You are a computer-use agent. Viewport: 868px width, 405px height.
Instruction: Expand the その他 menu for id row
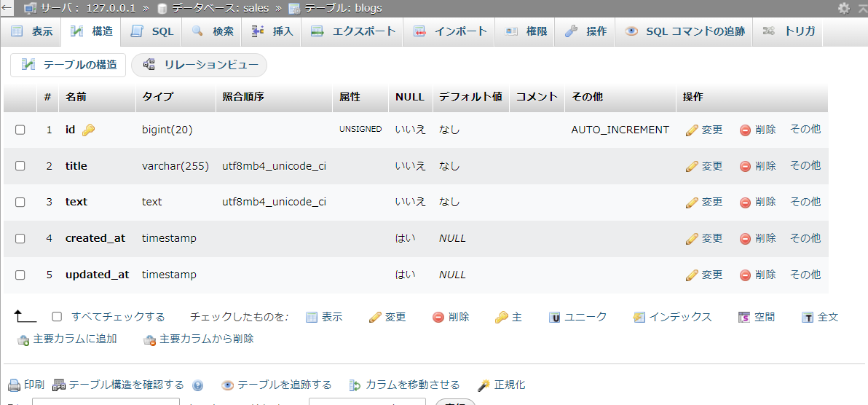(805, 129)
